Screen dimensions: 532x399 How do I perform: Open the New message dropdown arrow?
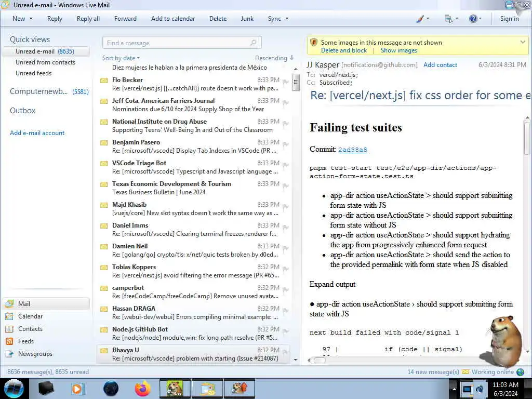(31, 19)
